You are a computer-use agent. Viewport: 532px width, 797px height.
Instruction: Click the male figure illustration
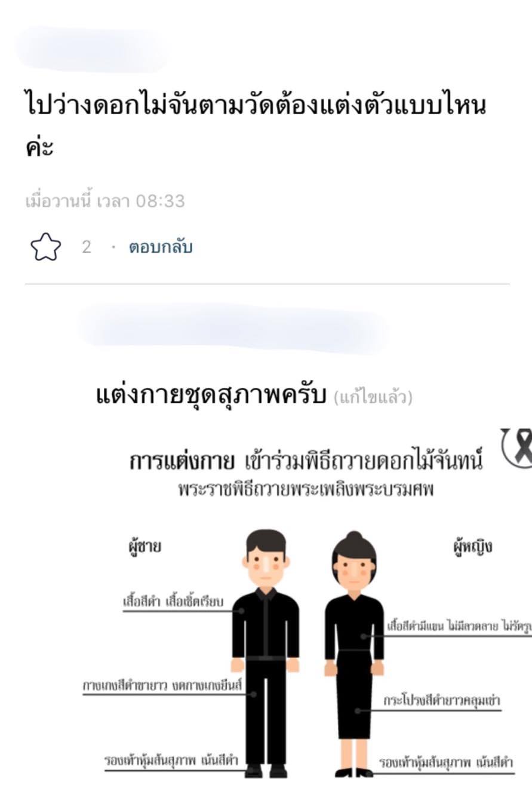[265, 653]
